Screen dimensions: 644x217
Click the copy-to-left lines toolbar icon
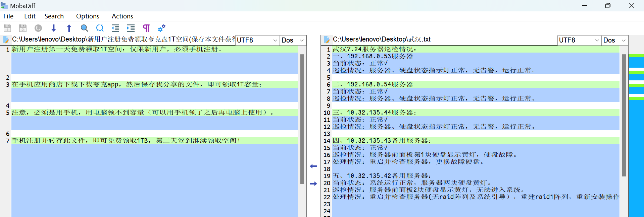[x=115, y=28]
